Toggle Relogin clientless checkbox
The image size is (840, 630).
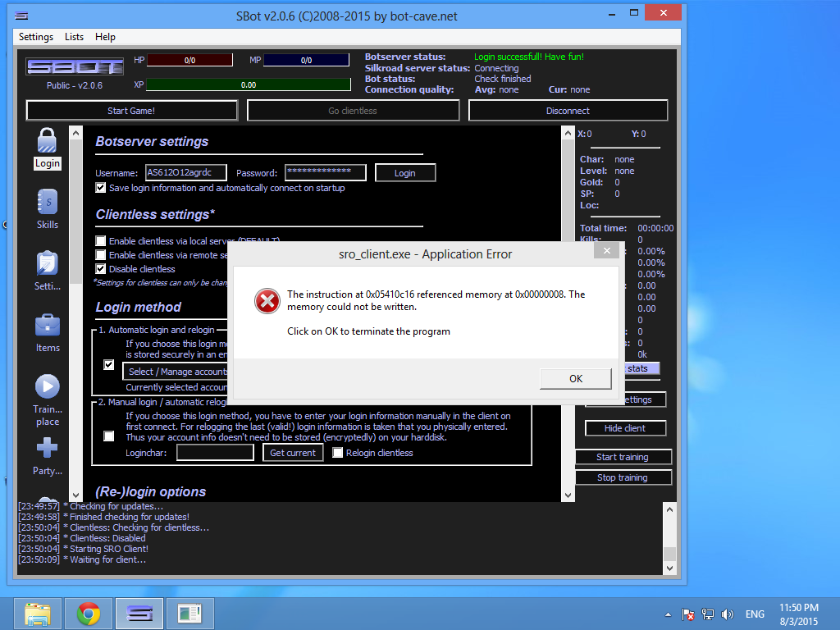tap(337, 453)
